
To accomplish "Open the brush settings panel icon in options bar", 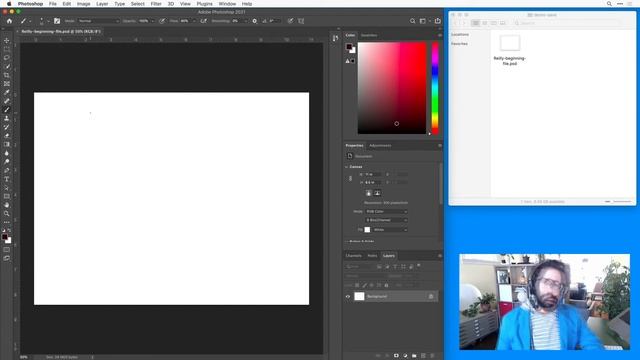I will (x=57, y=21).
